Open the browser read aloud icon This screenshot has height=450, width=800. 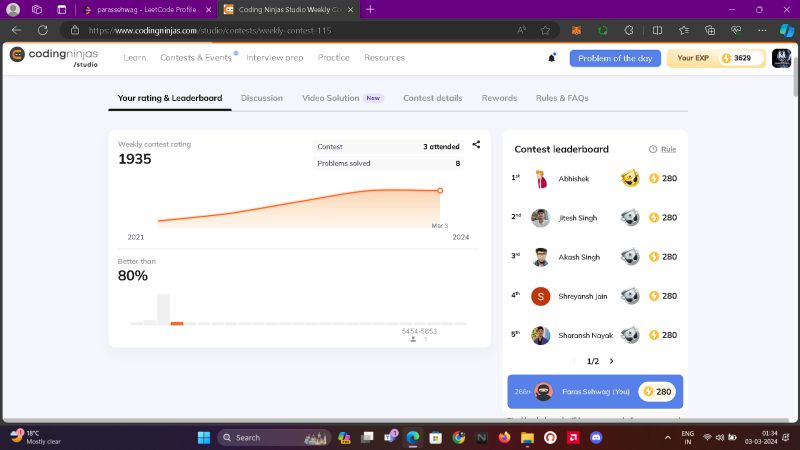point(521,31)
